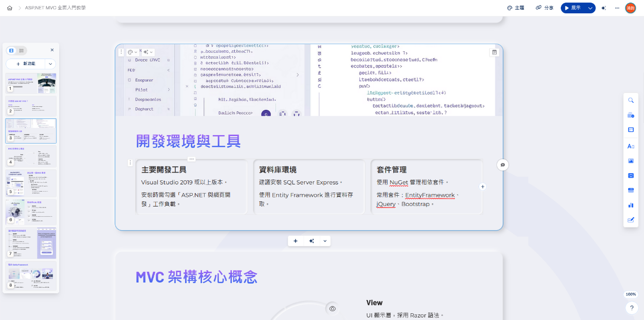Click the eye icon on the MVC diagram

333,308
